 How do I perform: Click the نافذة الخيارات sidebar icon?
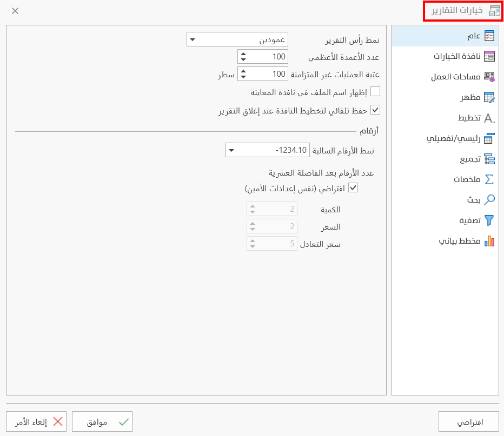[x=489, y=56]
